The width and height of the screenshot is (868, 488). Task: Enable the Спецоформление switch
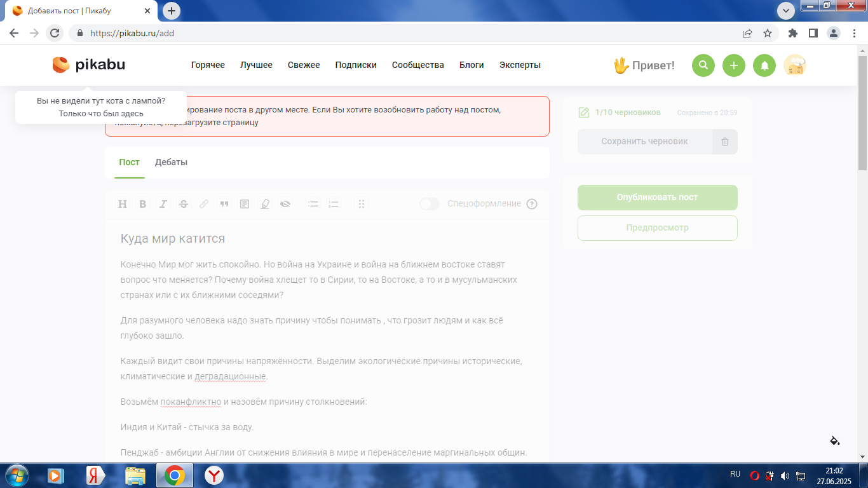pyautogui.click(x=430, y=204)
